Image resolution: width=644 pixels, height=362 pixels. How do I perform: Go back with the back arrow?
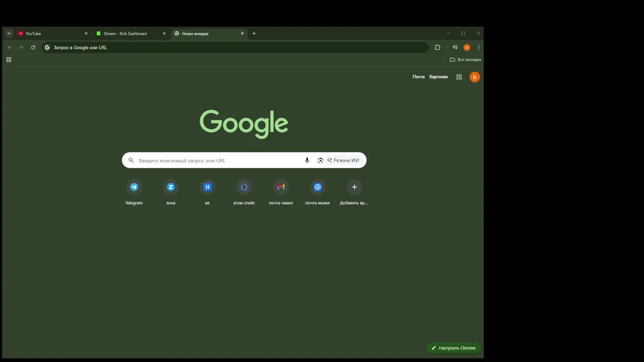point(10,48)
